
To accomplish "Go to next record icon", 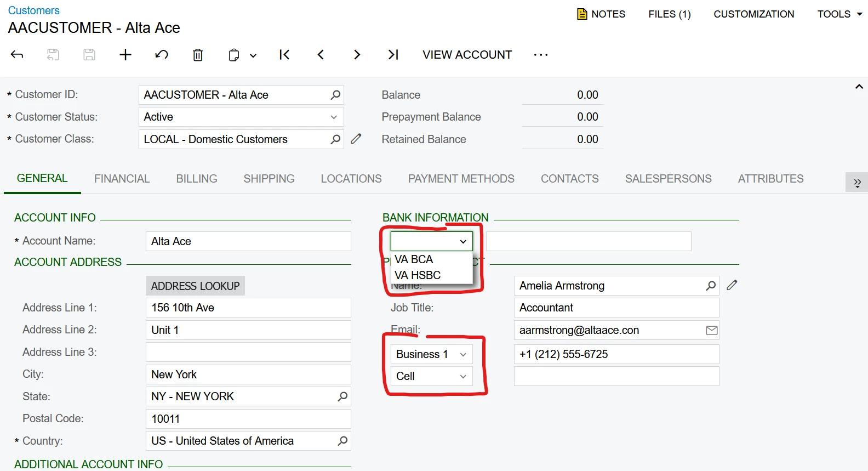I will click(x=357, y=54).
